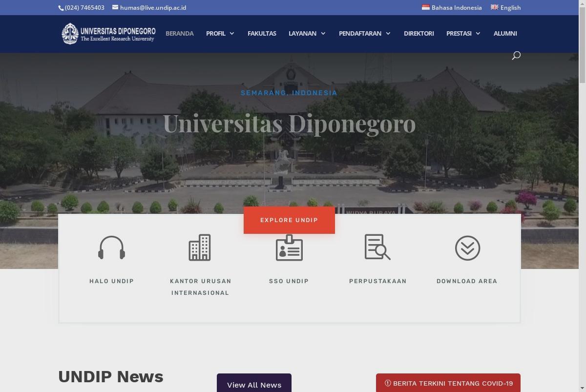586x392 pixels.
Task: Expand the LAYANAN menu arrow
Action: [323, 33]
